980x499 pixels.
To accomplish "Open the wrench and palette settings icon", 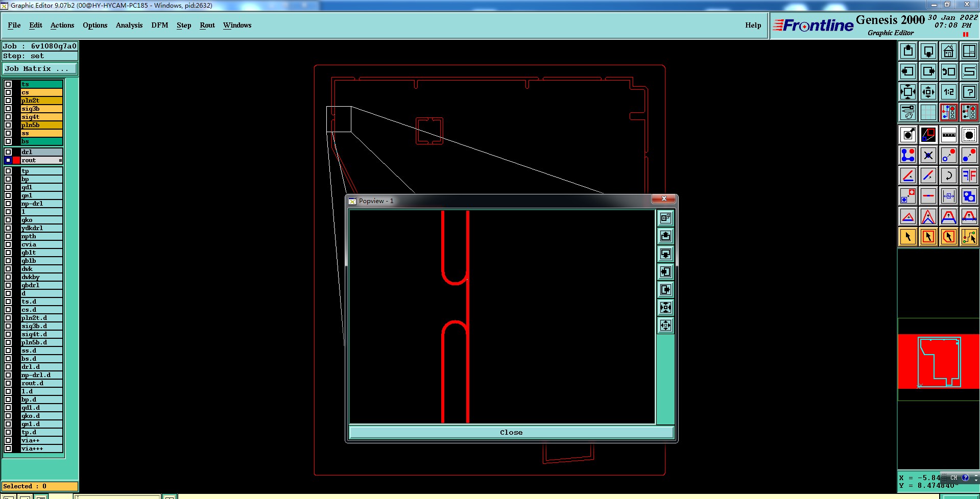I will pos(908,112).
